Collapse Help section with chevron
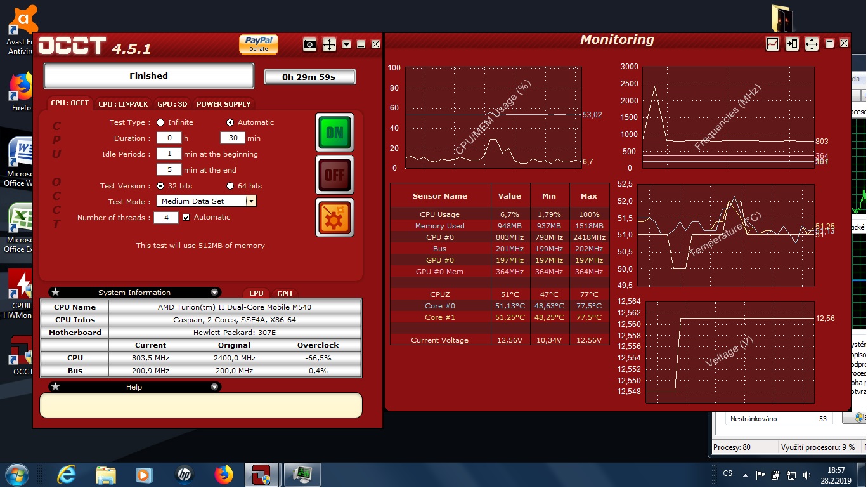 [x=215, y=387]
